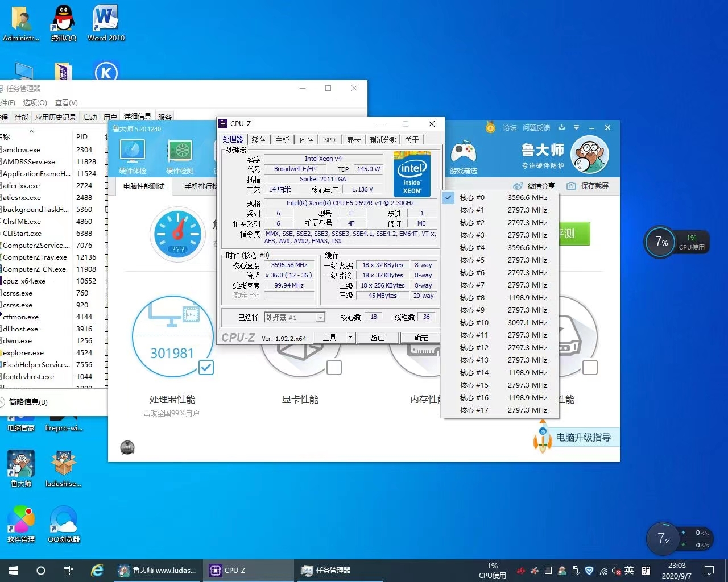Viewport: 728px width, 582px height.
Task: Click the Weibo share icon (微博分享)
Action: (518, 186)
